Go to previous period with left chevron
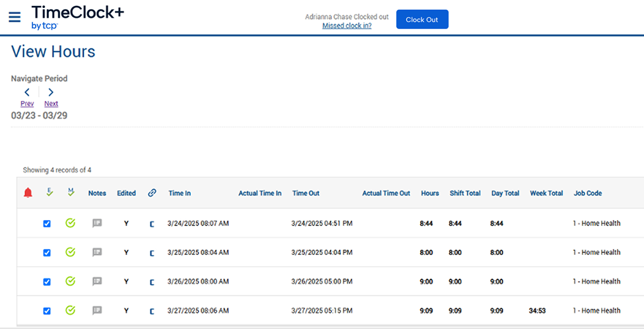The width and height of the screenshot is (644, 329). (x=27, y=92)
